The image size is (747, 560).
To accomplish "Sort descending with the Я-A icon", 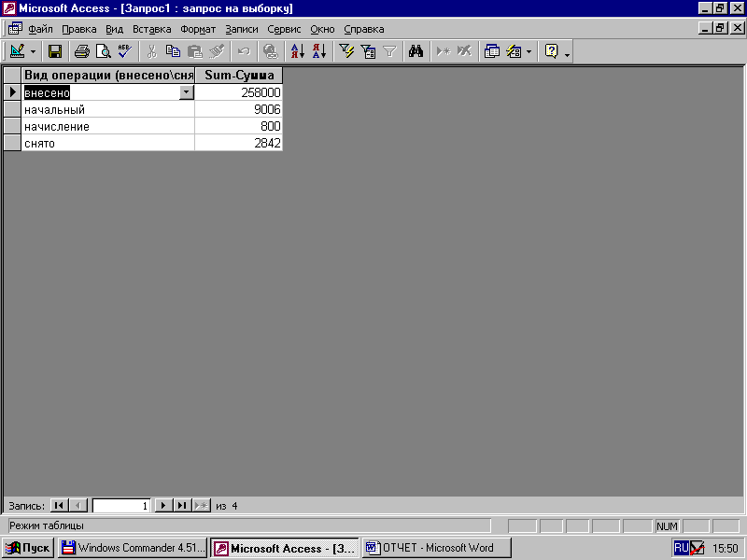I will 319,51.
